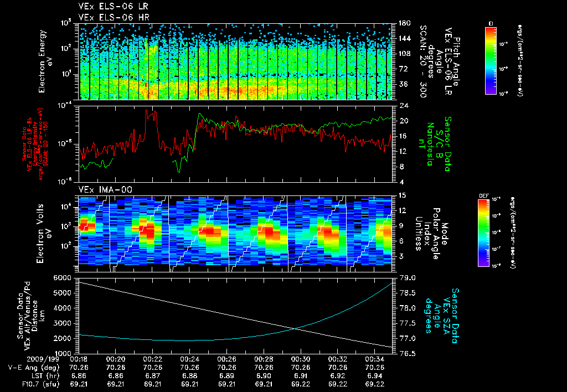Click the 00:18 time tick label
Image resolution: width=567 pixels, height=392 pixels.
(79, 359)
